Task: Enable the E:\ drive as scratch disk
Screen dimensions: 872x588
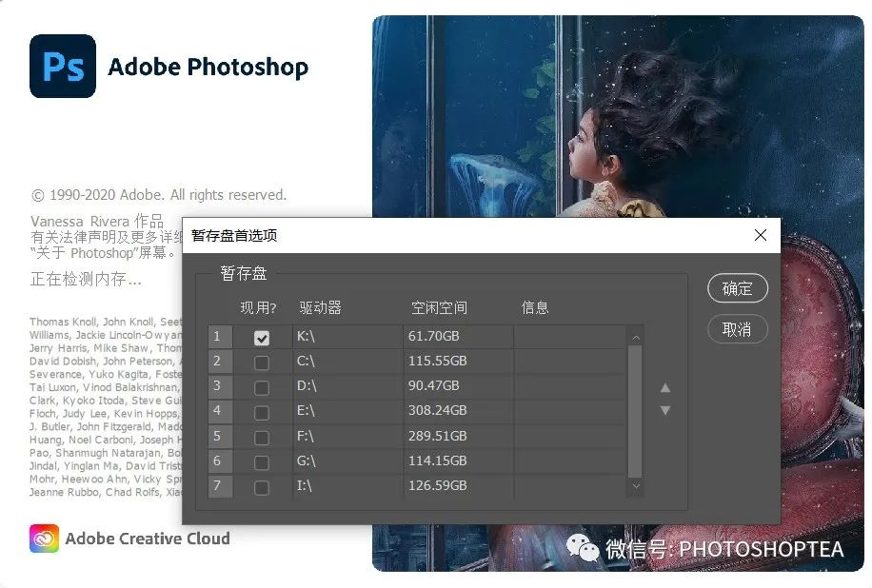Action: click(262, 412)
